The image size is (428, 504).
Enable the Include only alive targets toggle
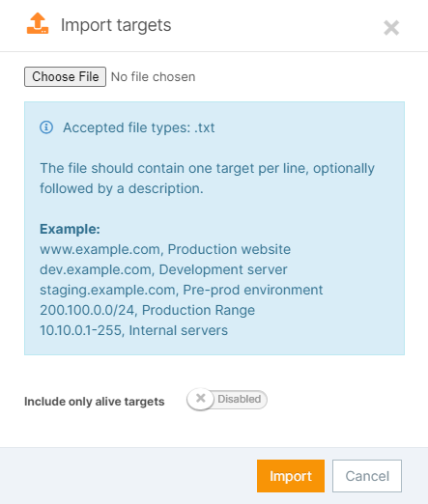click(227, 399)
